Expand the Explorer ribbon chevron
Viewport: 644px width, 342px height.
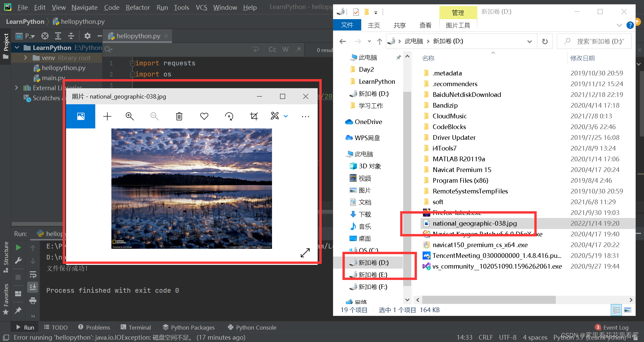tap(619, 25)
